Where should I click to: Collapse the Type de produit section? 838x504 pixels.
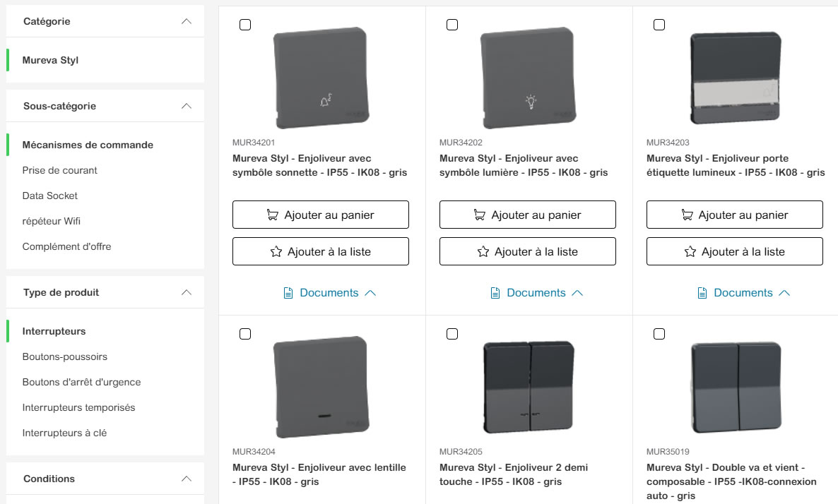(187, 292)
